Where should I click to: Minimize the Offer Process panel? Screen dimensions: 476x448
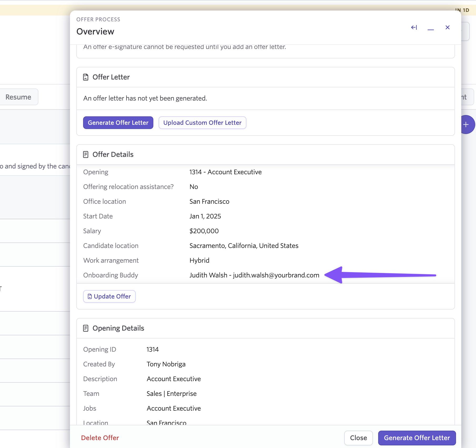(431, 28)
